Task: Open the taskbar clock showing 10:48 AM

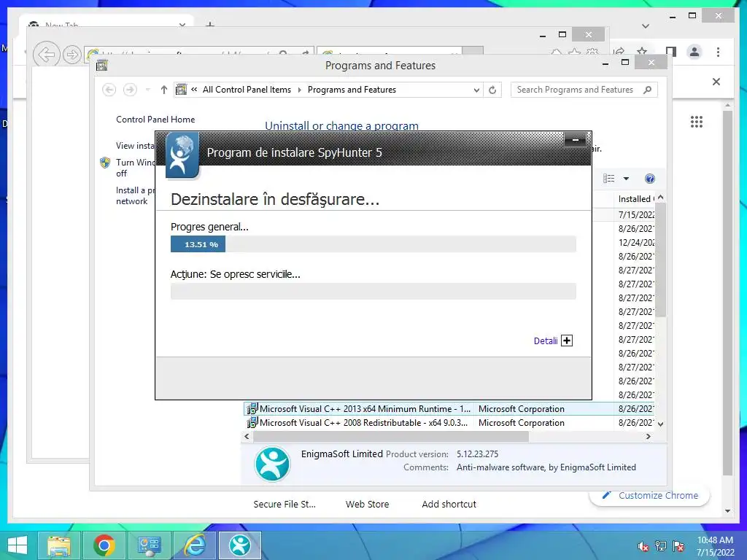Action: (x=715, y=545)
